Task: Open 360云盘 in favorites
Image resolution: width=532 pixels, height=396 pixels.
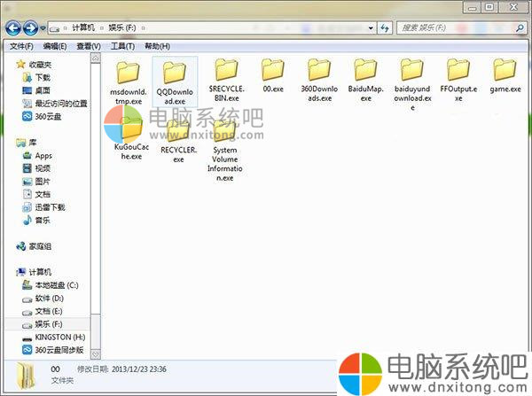Action: pos(42,117)
